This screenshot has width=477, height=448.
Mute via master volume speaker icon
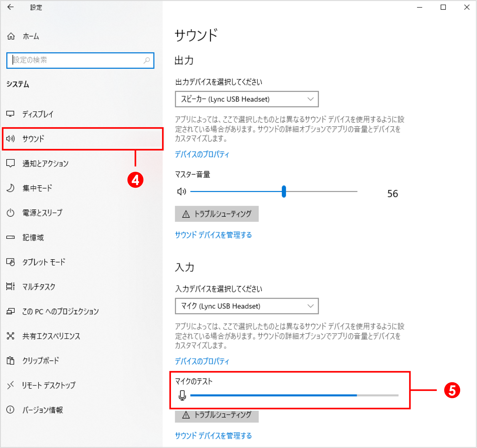tap(181, 192)
